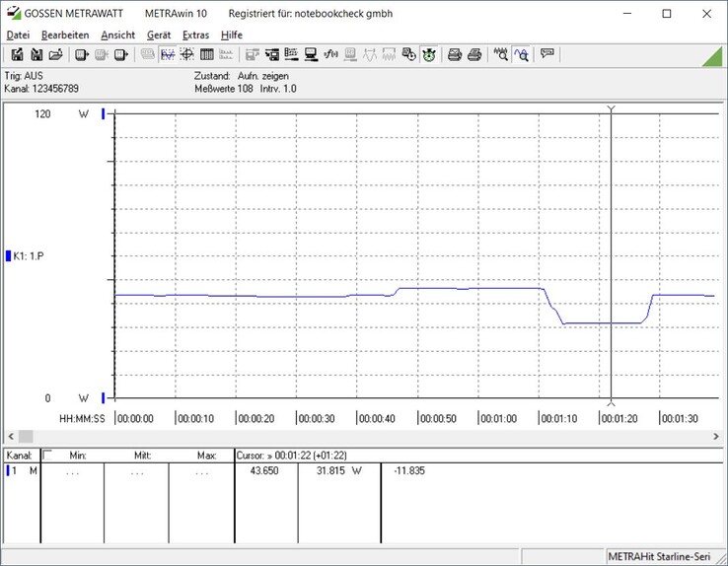
Task: Click the top cursor marker on the graph
Action: point(611,109)
